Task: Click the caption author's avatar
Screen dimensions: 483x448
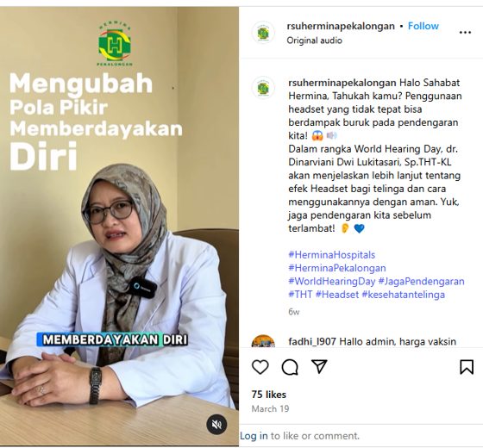Action: click(263, 88)
